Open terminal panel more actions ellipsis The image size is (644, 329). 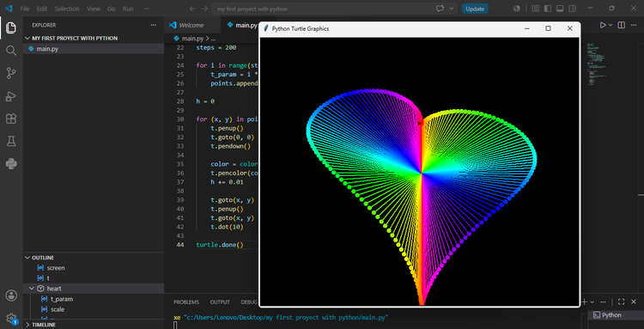tap(603, 302)
